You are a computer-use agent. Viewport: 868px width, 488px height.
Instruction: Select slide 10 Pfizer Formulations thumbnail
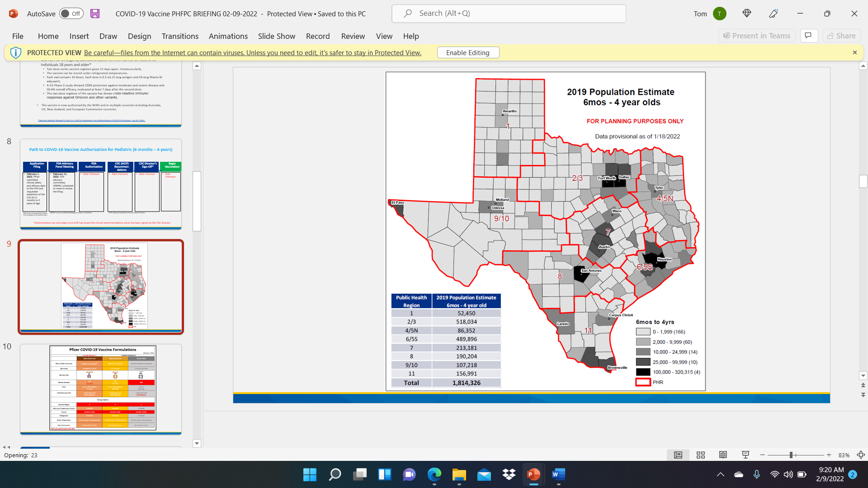101,389
